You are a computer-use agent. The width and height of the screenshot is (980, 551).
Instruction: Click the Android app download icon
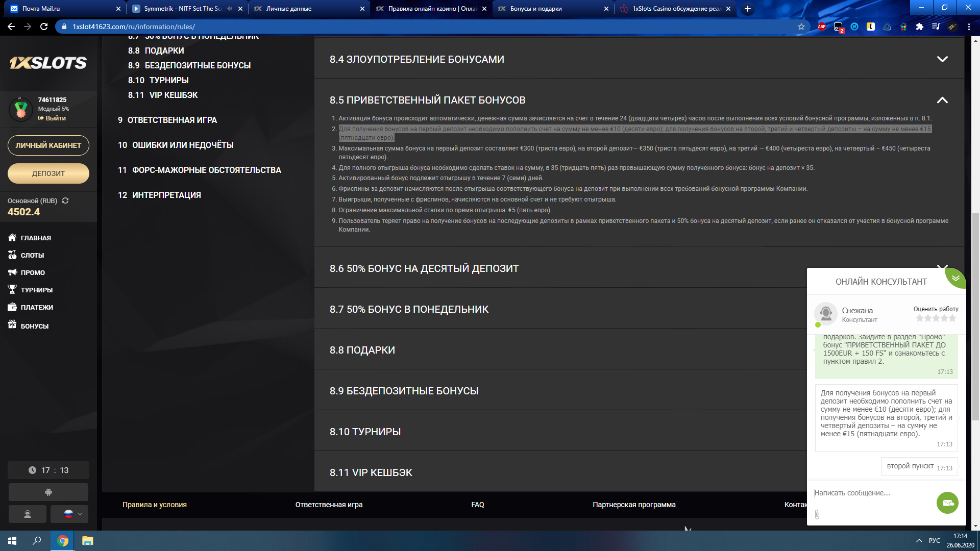coord(48,492)
